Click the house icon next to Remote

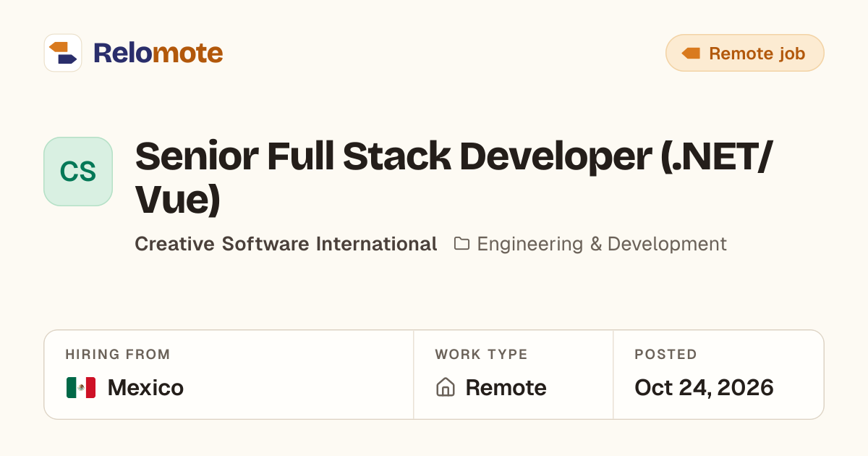pyautogui.click(x=446, y=388)
